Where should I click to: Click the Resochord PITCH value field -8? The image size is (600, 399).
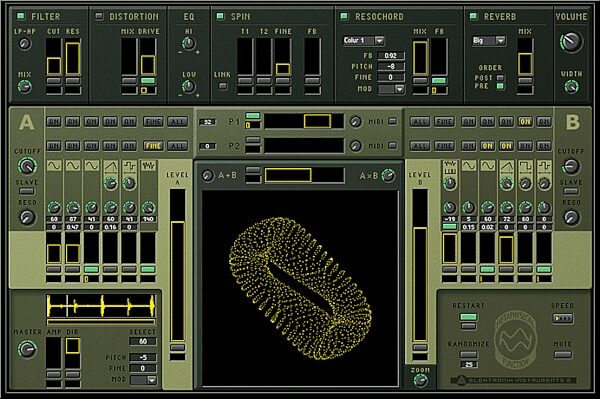pyautogui.click(x=391, y=67)
